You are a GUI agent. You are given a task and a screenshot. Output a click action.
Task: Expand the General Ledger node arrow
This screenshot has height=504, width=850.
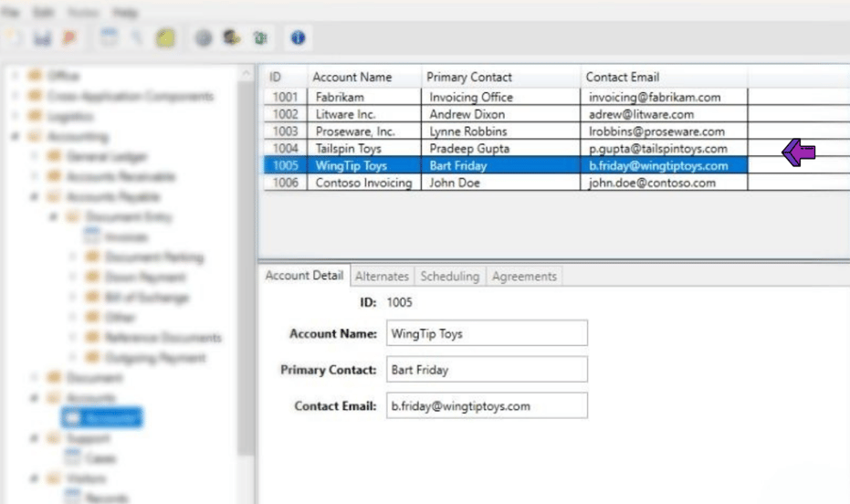click(x=34, y=156)
